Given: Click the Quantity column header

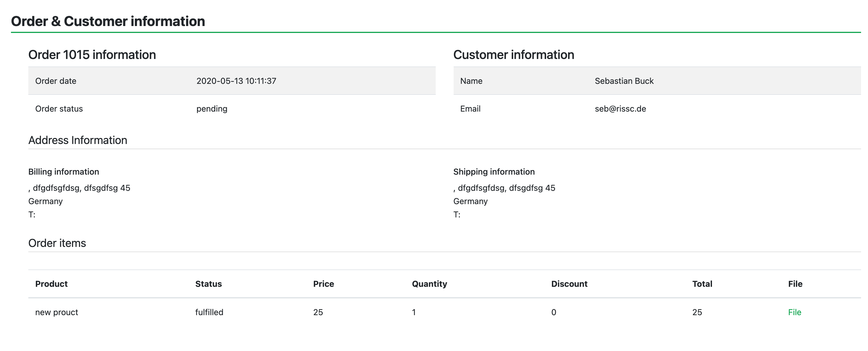Looking at the screenshot, I should (x=429, y=284).
